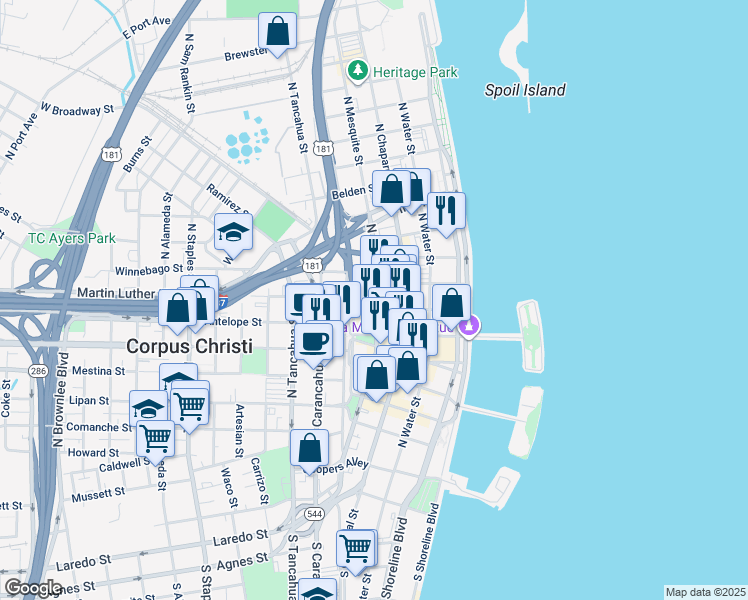The width and height of the screenshot is (748, 600).
Task: Open the front shopping bag marker near Antelope St
Action: click(x=177, y=309)
